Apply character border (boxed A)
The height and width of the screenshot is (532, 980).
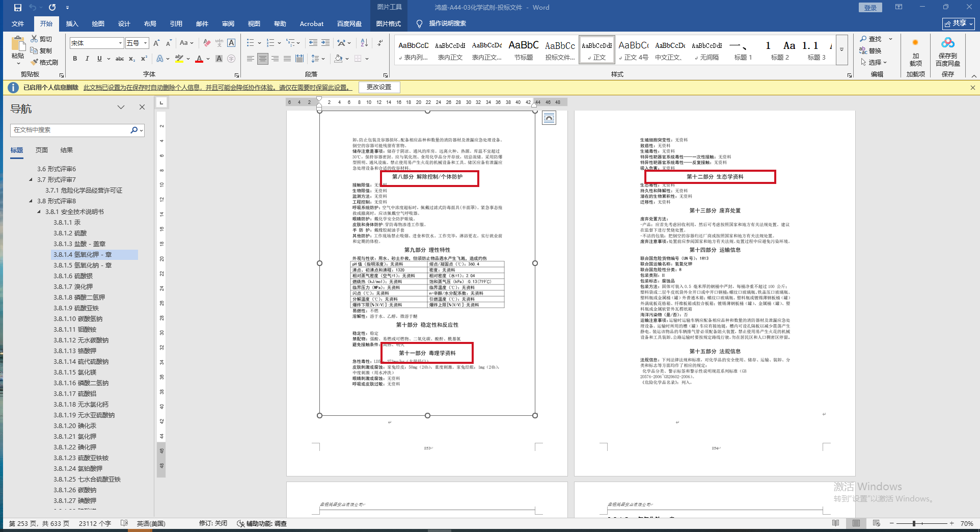coord(231,43)
